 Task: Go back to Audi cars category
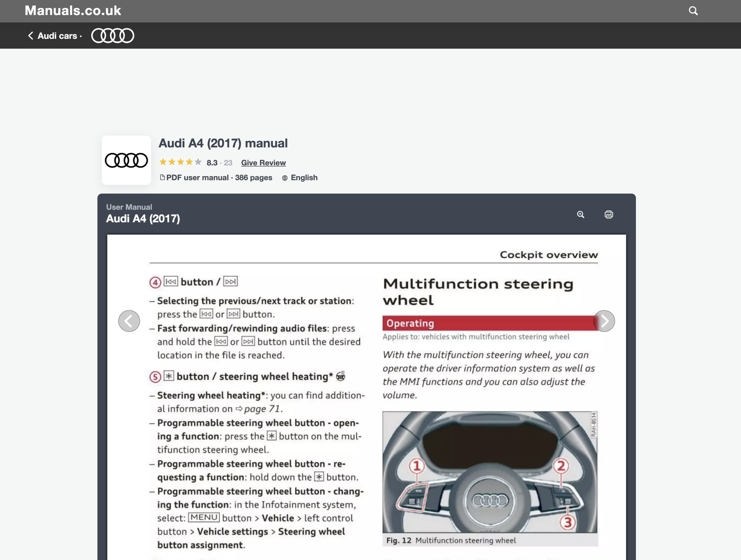pos(57,36)
